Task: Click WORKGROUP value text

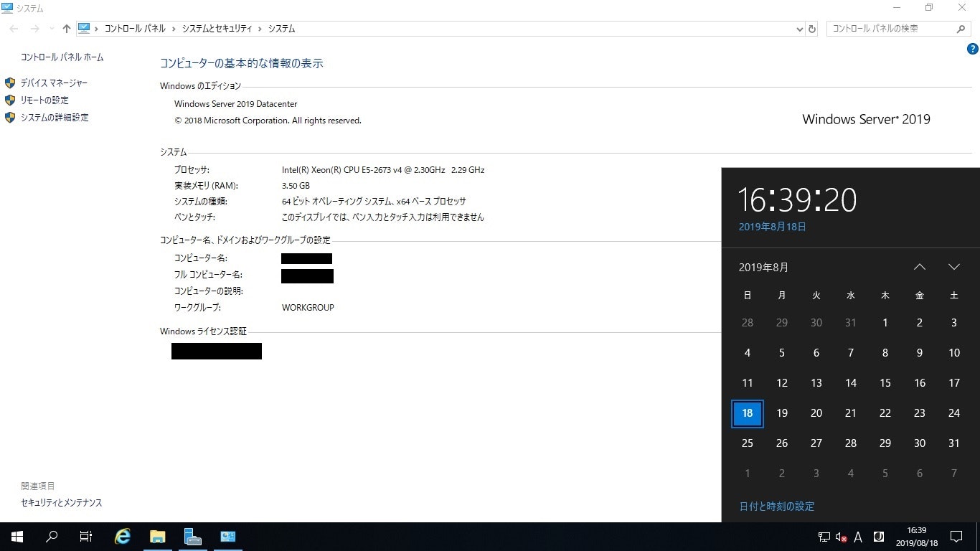Action: [308, 308]
